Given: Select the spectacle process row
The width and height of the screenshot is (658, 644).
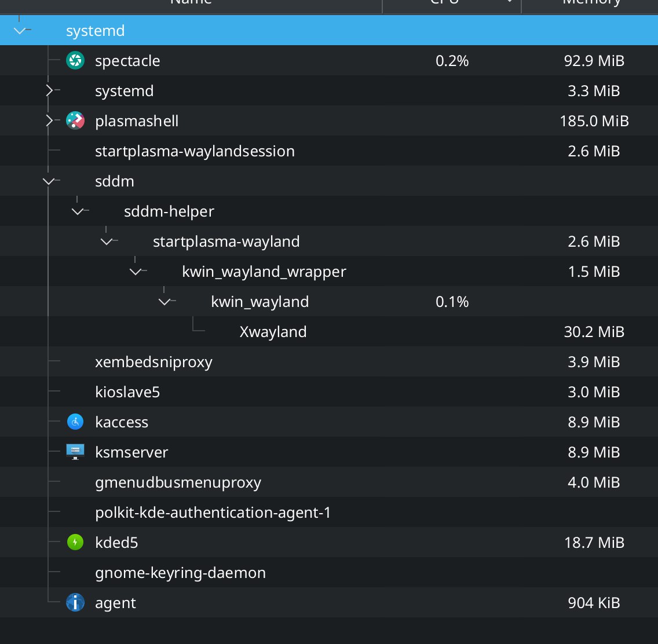Looking at the screenshot, I should point(329,61).
